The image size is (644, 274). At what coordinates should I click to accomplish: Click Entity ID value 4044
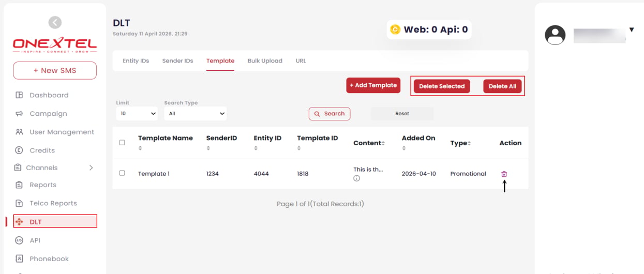click(x=261, y=174)
